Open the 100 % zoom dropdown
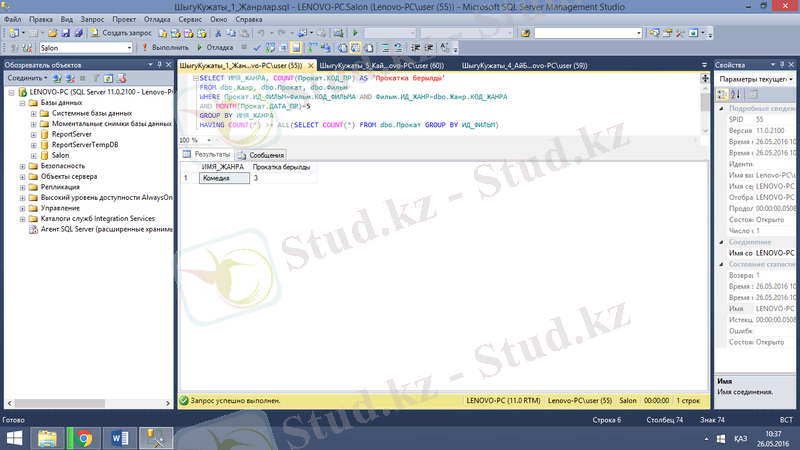The height and width of the screenshot is (450, 800). (209, 140)
